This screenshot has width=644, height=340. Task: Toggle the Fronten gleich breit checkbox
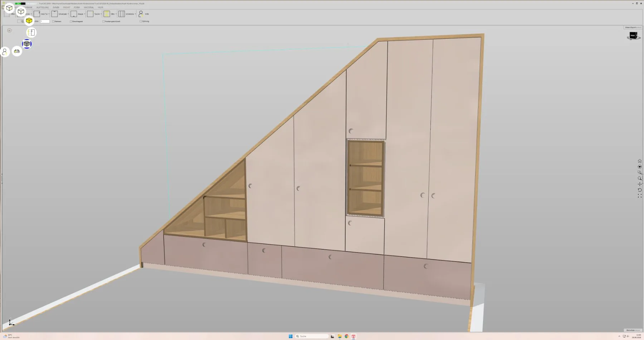pos(103,21)
